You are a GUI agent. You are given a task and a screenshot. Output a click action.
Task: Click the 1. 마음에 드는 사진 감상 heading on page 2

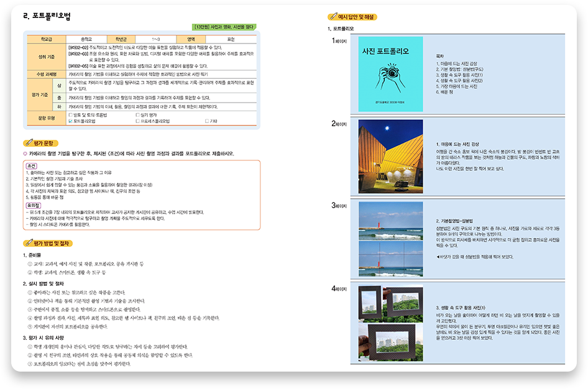pos(457,144)
